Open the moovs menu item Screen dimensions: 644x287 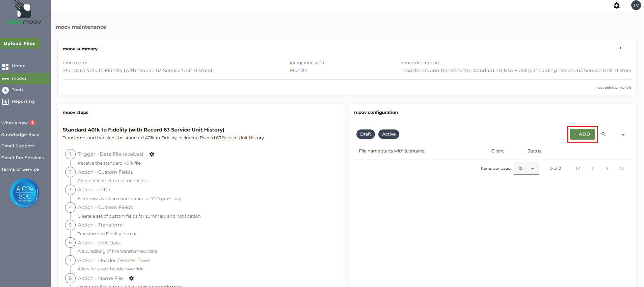coord(19,78)
